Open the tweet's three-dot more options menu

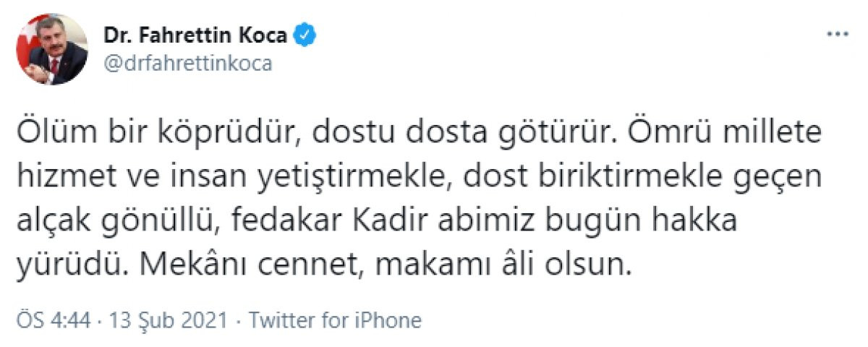click(x=838, y=34)
